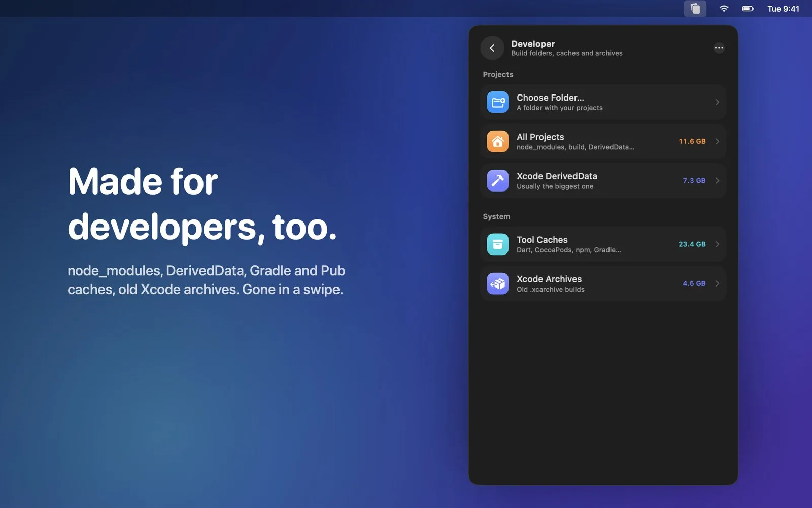Click the Developer panel title
This screenshot has width=812, height=508.
[533, 44]
